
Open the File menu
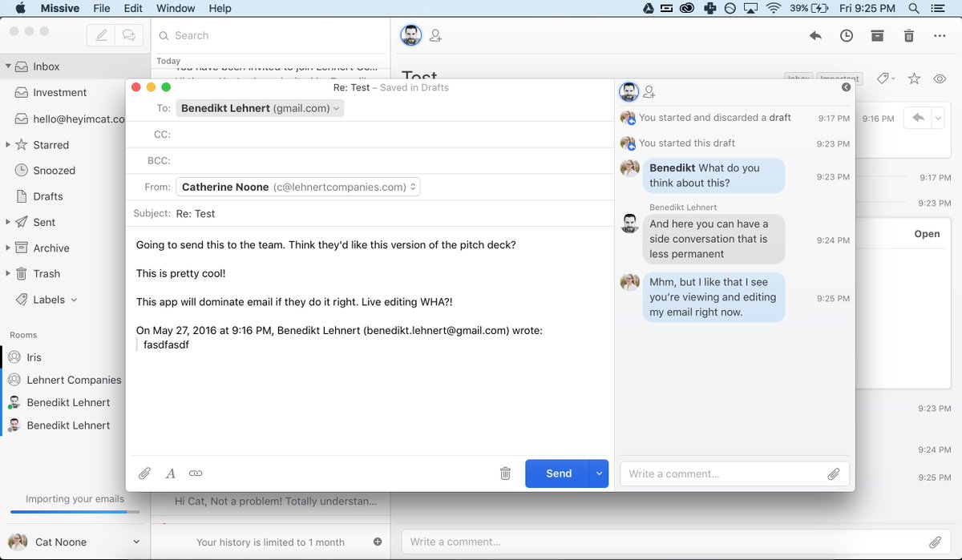pos(102,8)
